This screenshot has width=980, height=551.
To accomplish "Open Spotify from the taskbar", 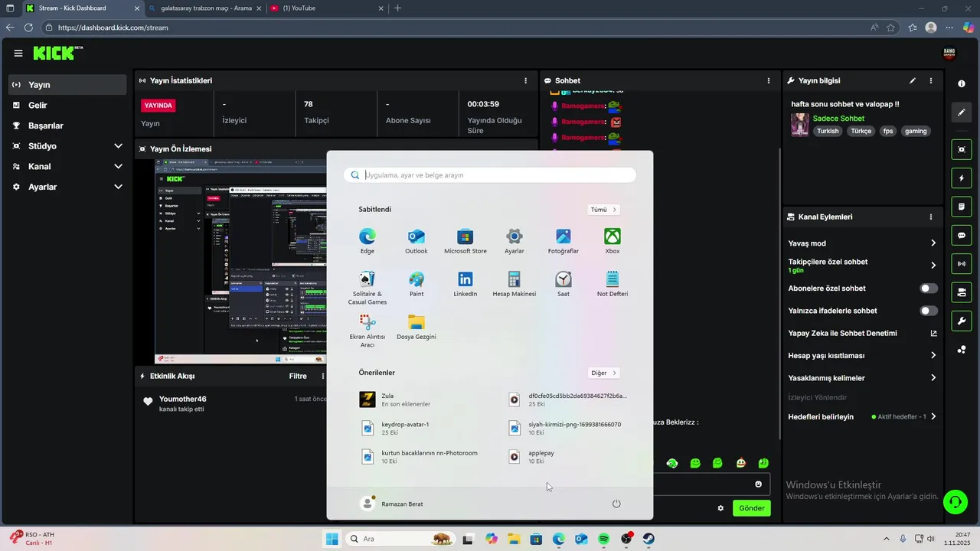I will click(604, 539).
